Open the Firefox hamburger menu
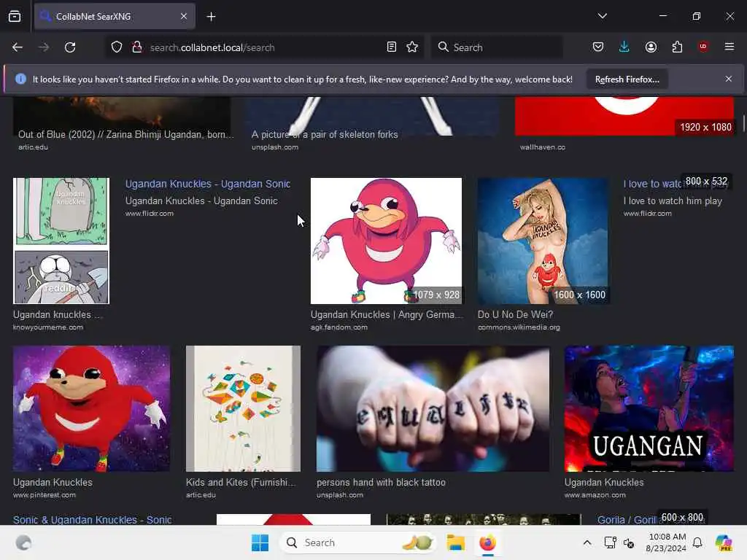Image resolution: width=747 pixels, height=560 pixels. pos(729,47)
